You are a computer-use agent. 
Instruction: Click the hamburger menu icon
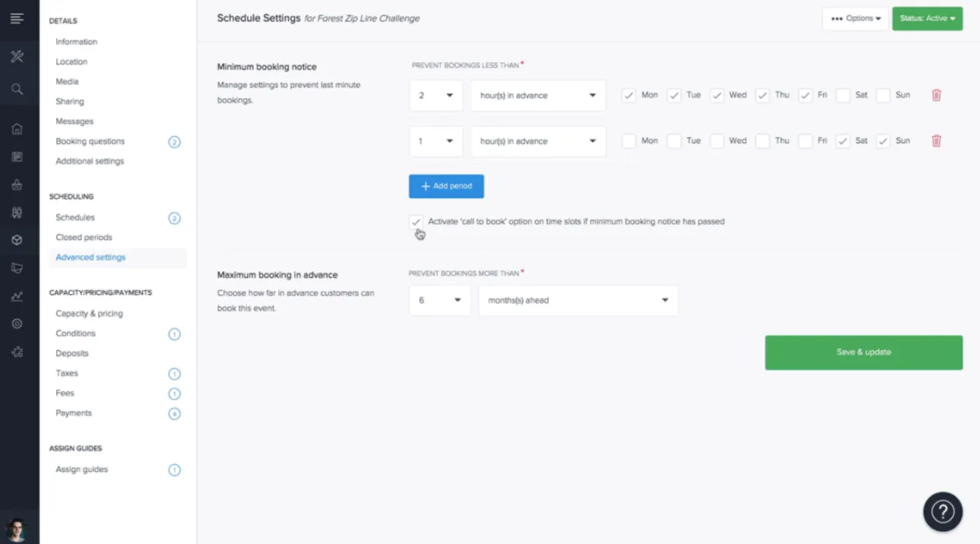point(17,18)
